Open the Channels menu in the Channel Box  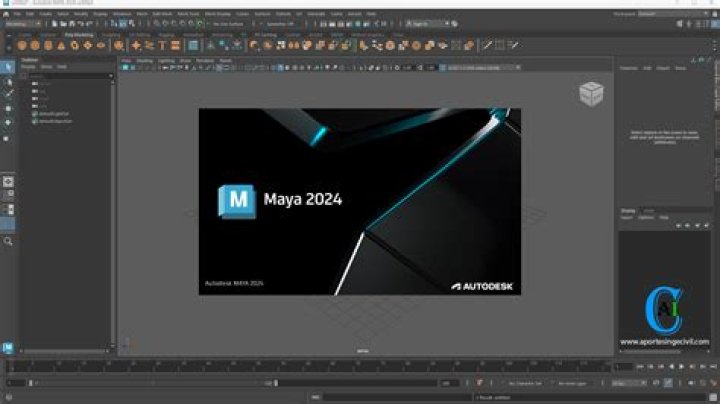[629, 68]
